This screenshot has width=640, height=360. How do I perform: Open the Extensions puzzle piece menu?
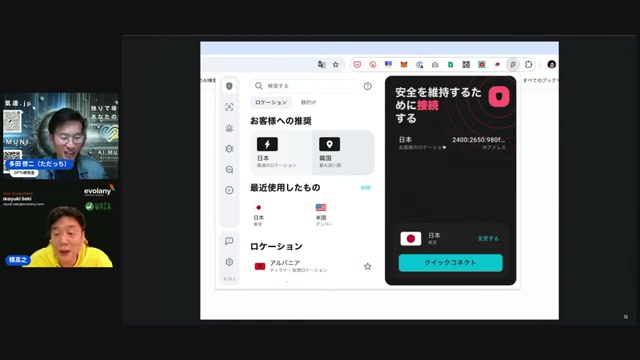529,64
